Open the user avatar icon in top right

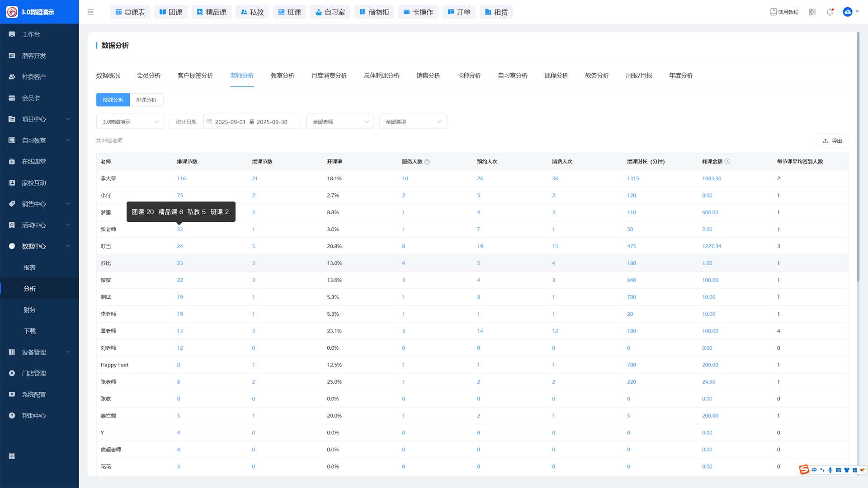848,12
